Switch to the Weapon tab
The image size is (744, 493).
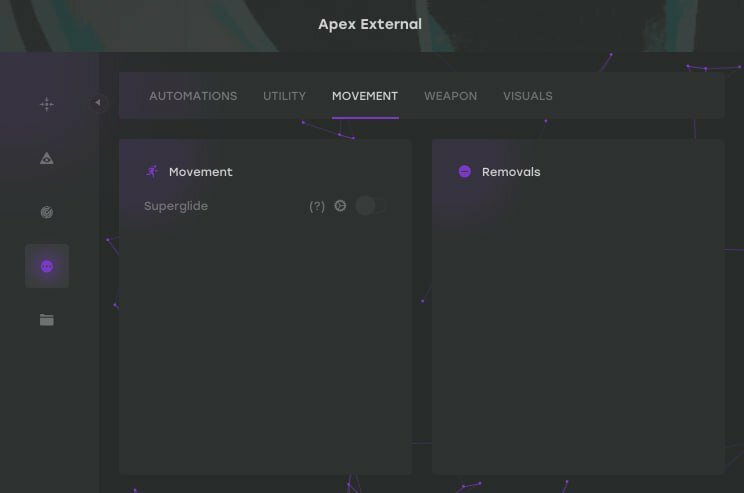(x=450, y=96)
